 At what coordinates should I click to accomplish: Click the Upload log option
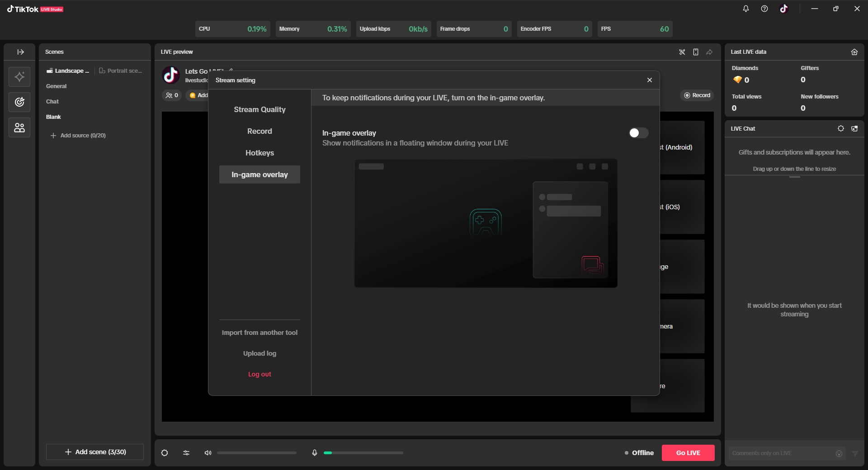pos(259,353)
